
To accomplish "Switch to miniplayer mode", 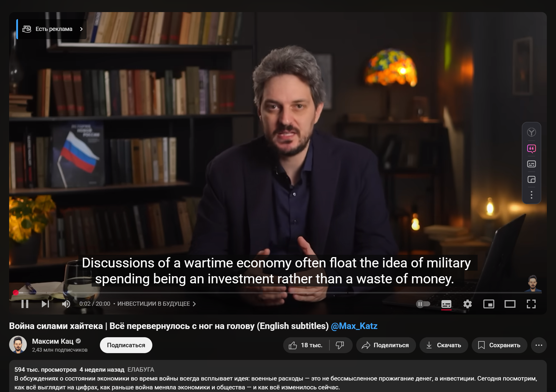I will pyautogui.click(x=489, y=304).
